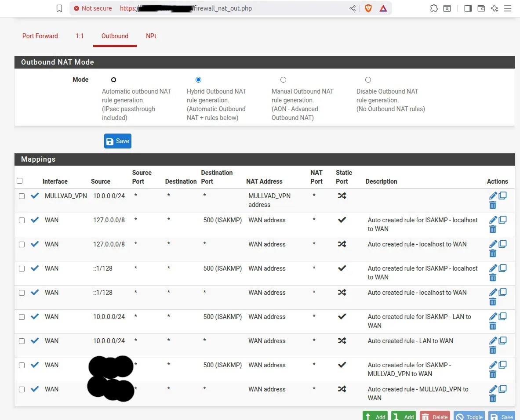Switch to the Port Forward tab
Image resolution: width=520 pixels, height=420 pixels.
(x=40, y=36)
